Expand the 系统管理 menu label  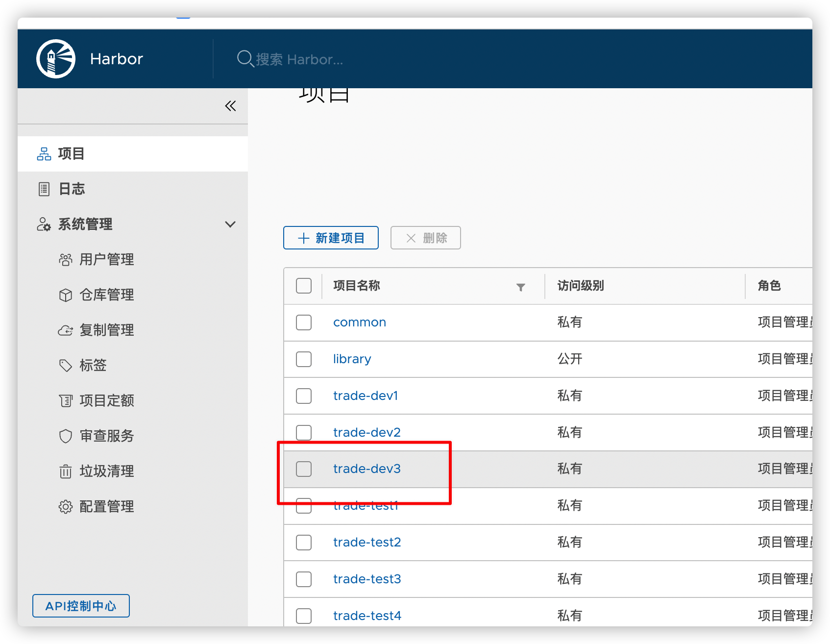click(x=85, y=224)
